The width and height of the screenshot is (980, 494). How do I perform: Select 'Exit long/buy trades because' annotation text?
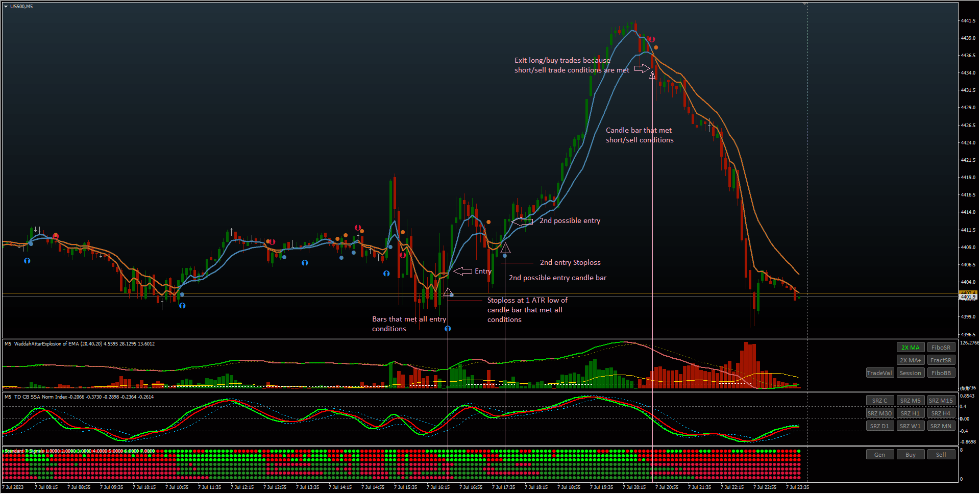pyautogui.click(x=562, y=60)
